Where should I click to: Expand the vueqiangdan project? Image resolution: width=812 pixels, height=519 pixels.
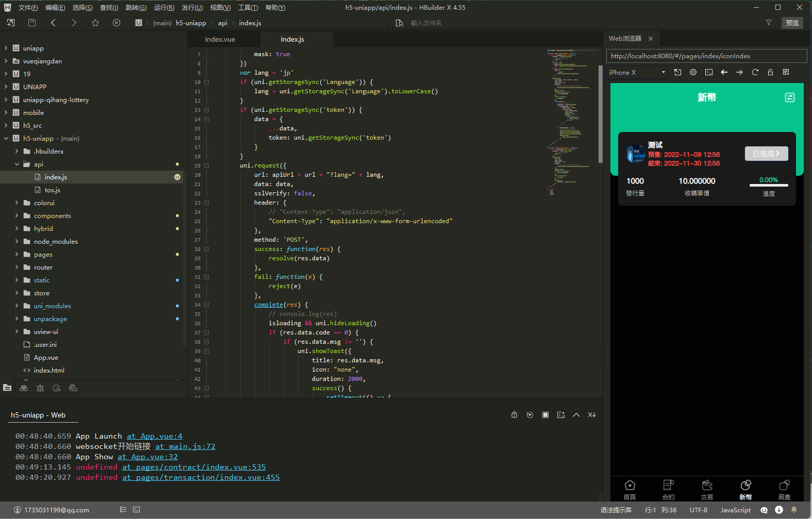6,61
